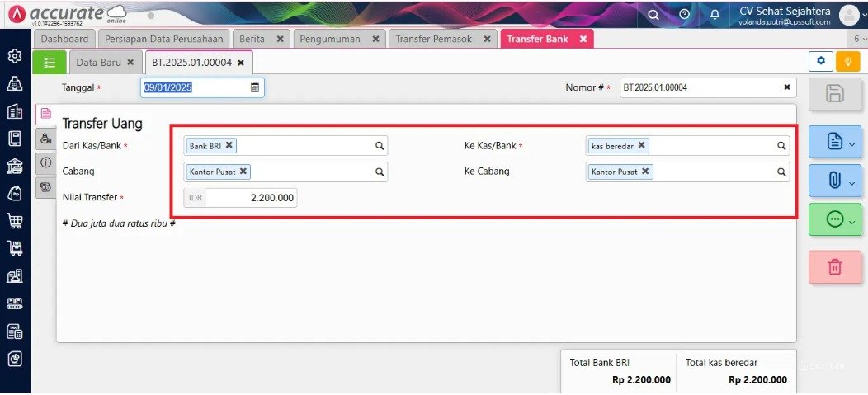The height and width of the screenshot is (395, 868).
Task: Search in the Ke Cabang lookup field
Action: (x=781, y=172)
